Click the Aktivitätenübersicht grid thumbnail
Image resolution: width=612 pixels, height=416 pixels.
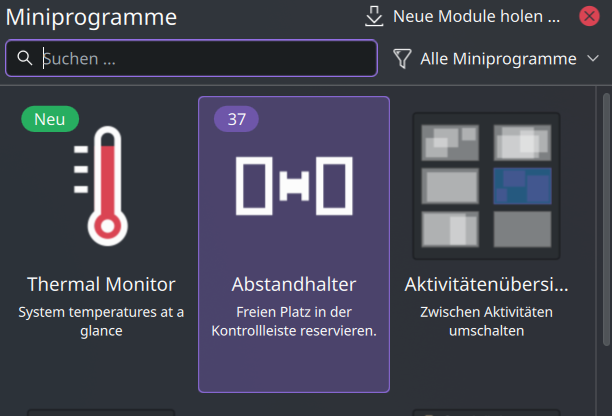coord(486,186)
